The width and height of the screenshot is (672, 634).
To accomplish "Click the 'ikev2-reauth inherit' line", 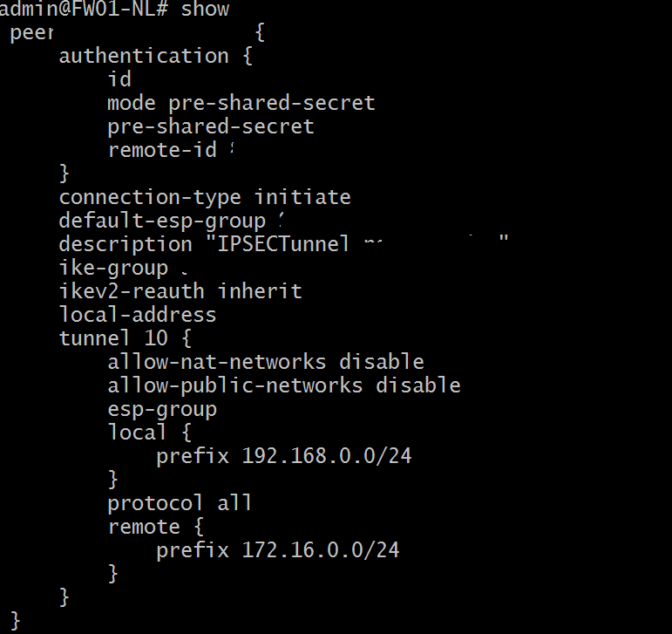I will (x=180, y=291).
